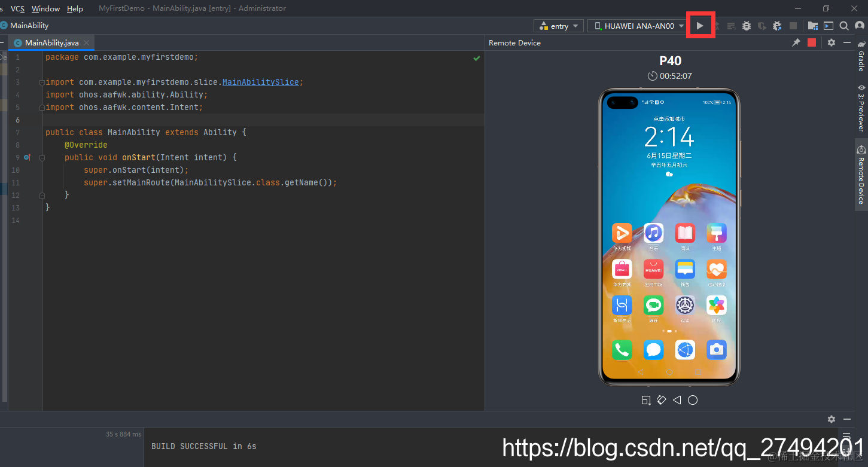
Task: Open Project Structure folder icon in toolbar
Action: coord(812,26)
